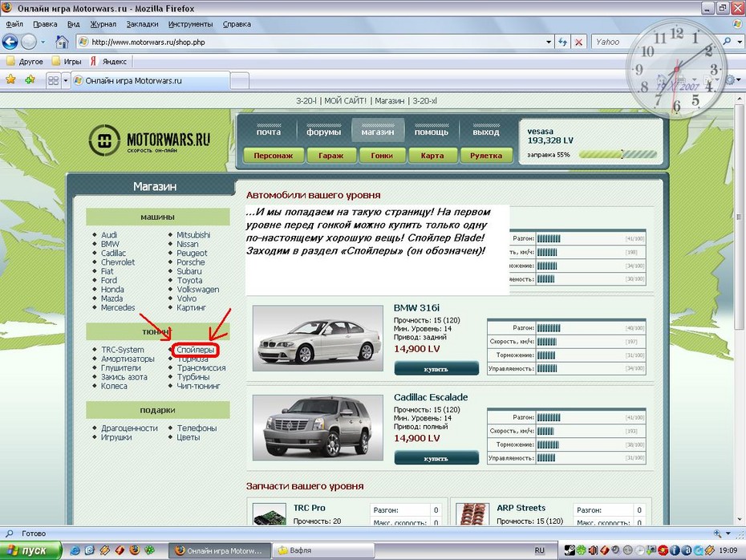Click the Firefox back arrow button
746x560 pixels.
[x=10, y=42]
